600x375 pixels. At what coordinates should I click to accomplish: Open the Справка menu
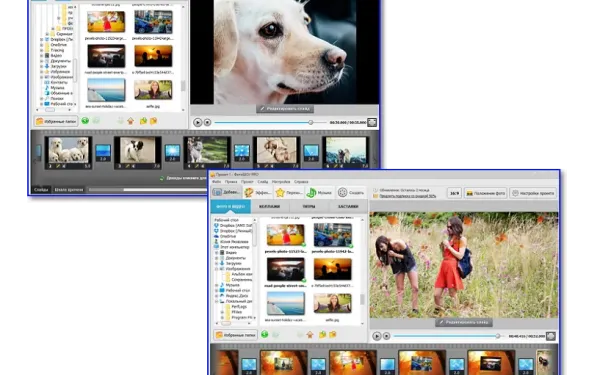[x=301, y=182]
